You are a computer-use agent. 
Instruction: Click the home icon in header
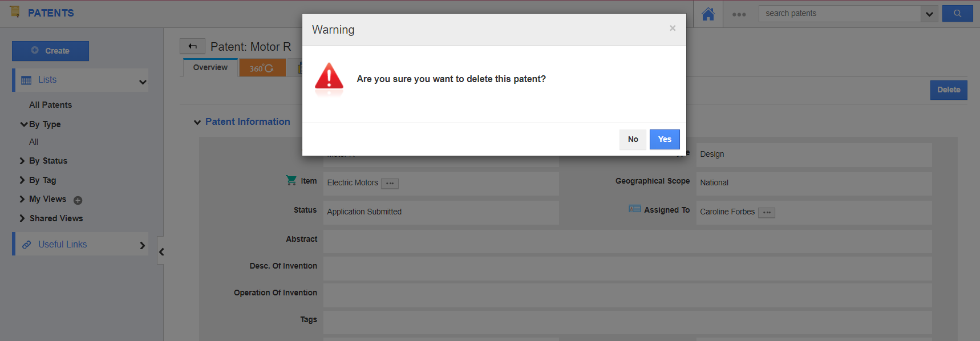click(708, 14)
